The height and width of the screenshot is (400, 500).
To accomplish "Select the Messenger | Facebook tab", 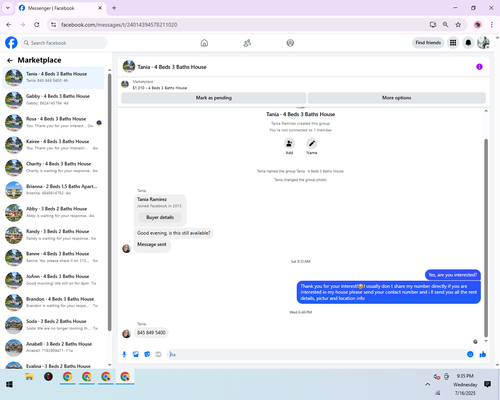I will 61,8.
